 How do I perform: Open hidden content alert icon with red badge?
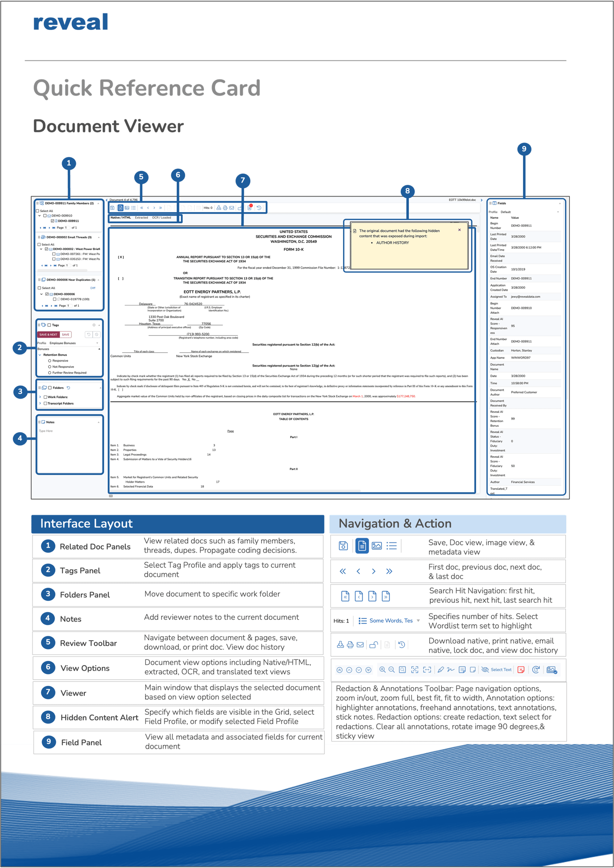click(x=250, y=207)
